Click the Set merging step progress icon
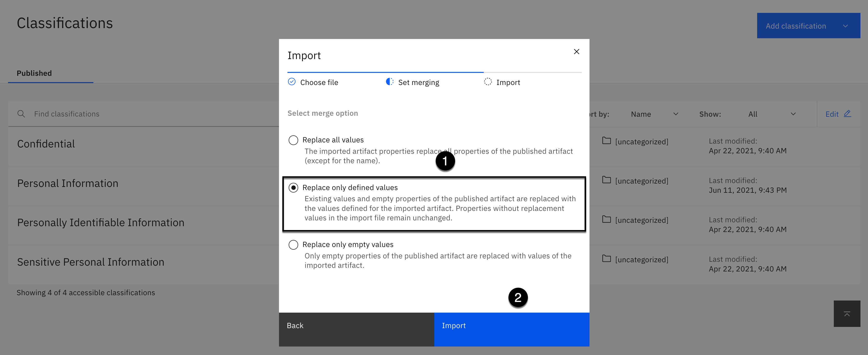The width and height of the screenshot is (868, 355). (390, 82)
